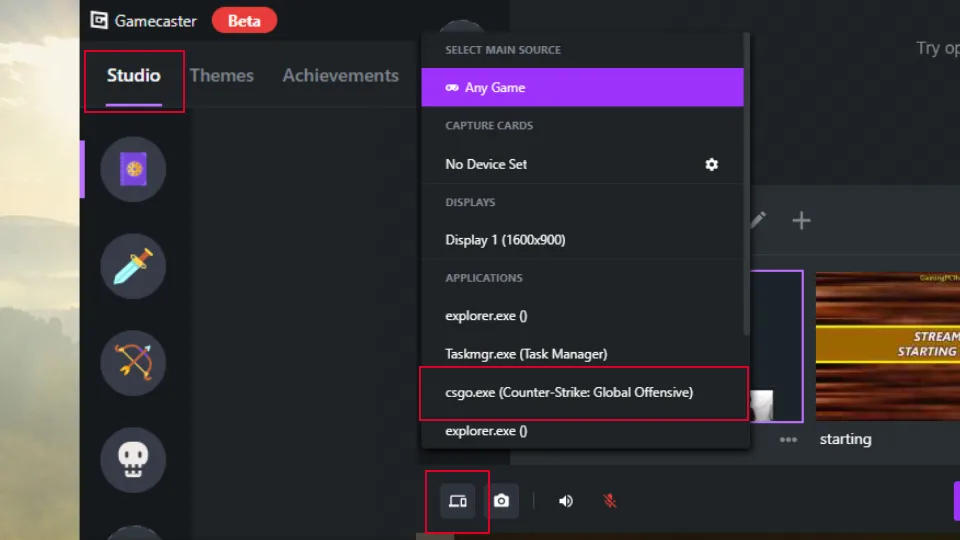The width and height of the screenshot is (960, 540).
Task: Switch to the Studio tab
Action: (133, 75)
